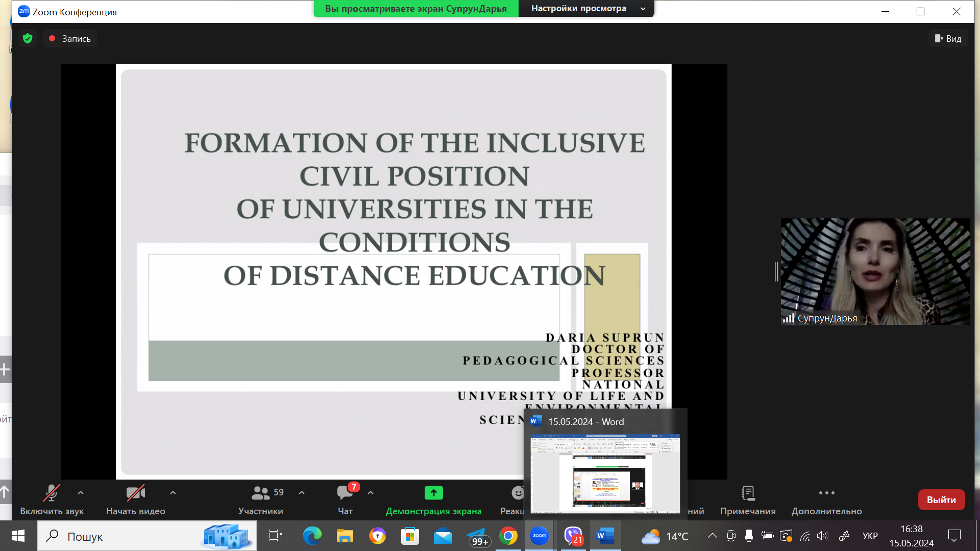
Task: Open the Вид view menu
Action: coord(948,39)
